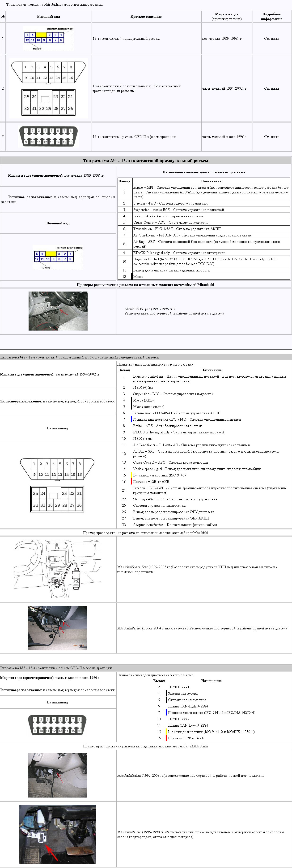Click the 12-pin connector diagram in overview row 1
This screenshot has height=868, width=292.
tap(48, 38)
